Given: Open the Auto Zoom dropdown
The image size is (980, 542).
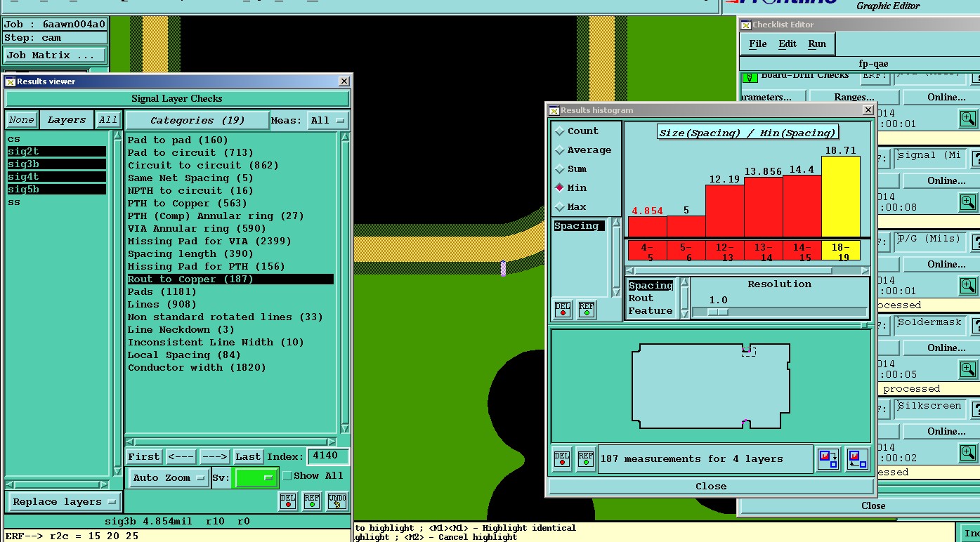Looking at the screenshot, I should (169, 478).
